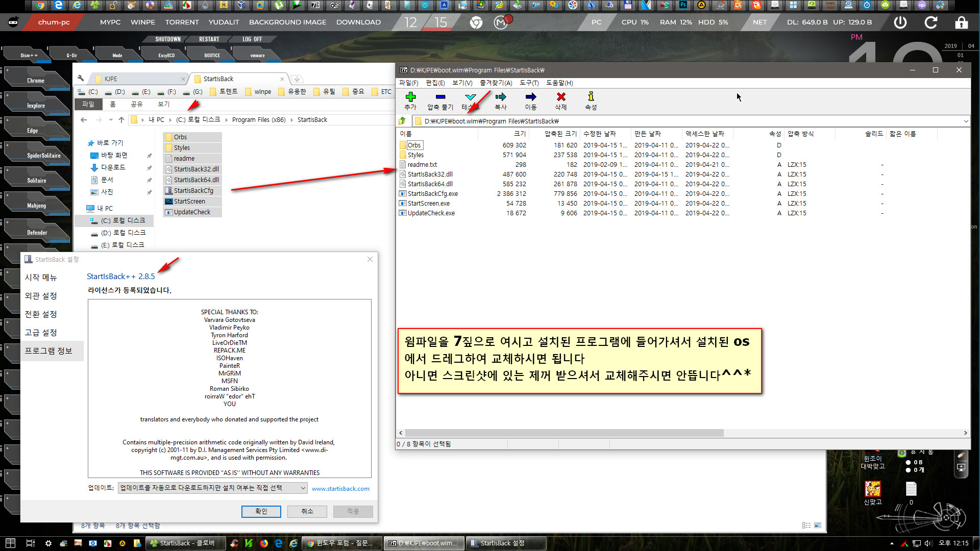Image resolution: width=980 pixels, height=551 pixels.
Task: Toggle visibility of Orbs folder in 7-Zip
Action: click(x=413, y=145)
